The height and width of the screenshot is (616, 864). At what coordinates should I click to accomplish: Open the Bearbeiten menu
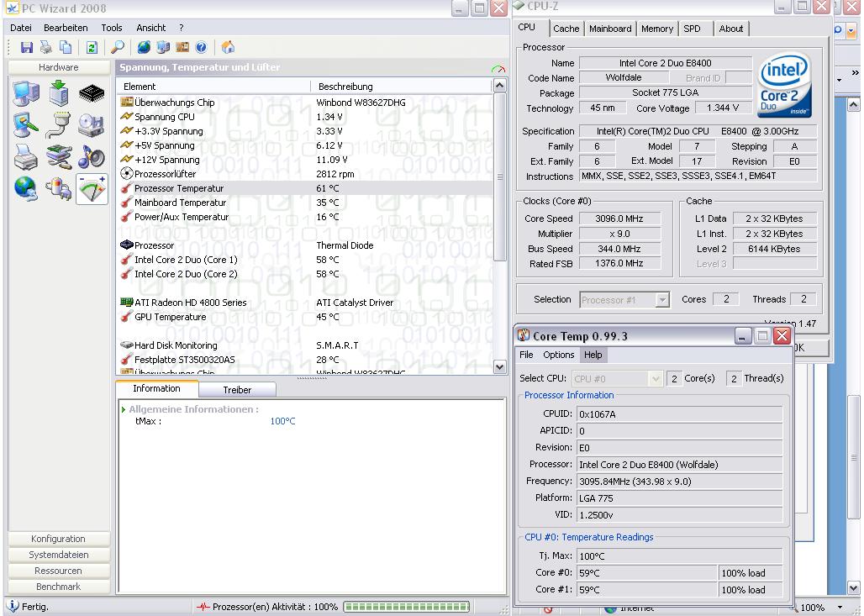[x=66, y=28]
